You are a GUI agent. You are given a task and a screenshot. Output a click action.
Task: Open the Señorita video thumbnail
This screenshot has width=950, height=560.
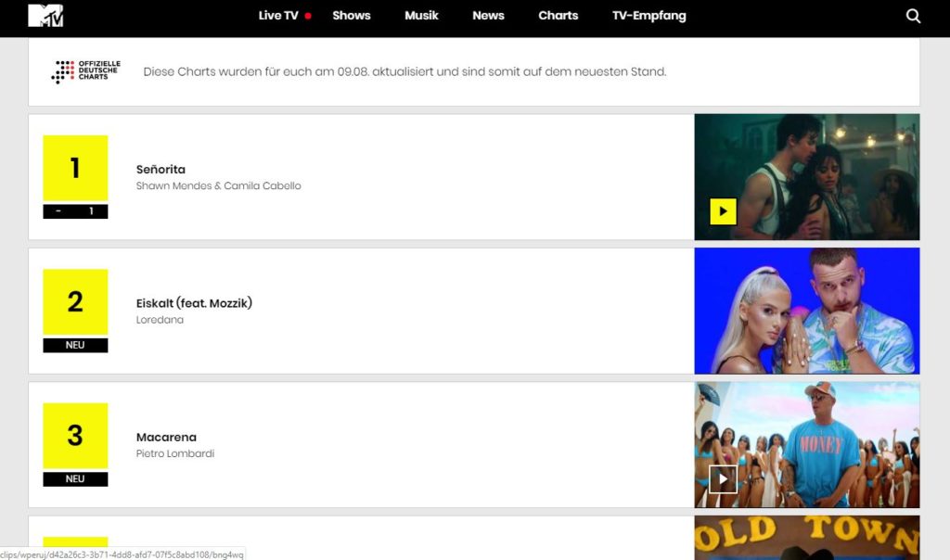[x=807, y=177]
